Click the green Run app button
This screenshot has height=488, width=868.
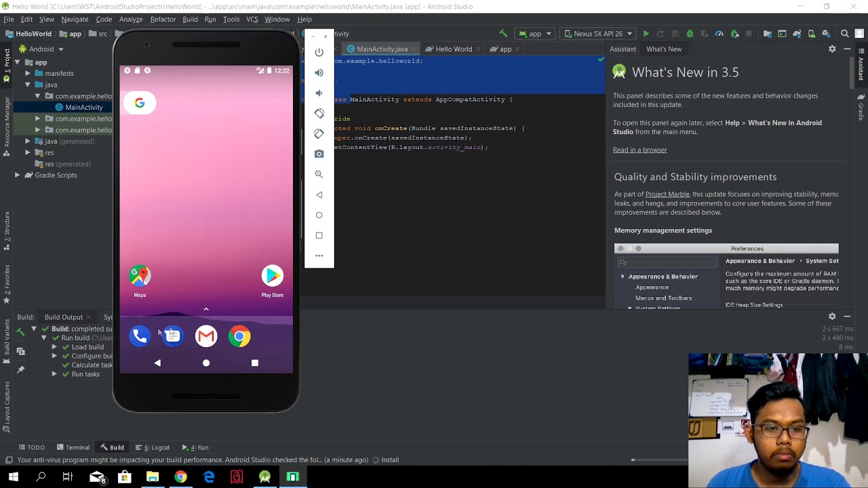(646, 33)
